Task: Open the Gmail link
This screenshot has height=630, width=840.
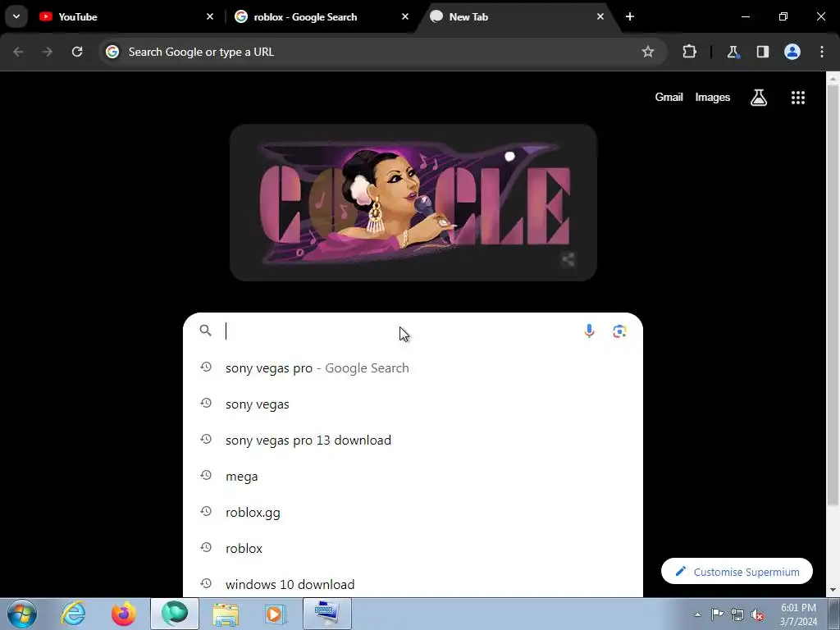Action: point(669,98)
